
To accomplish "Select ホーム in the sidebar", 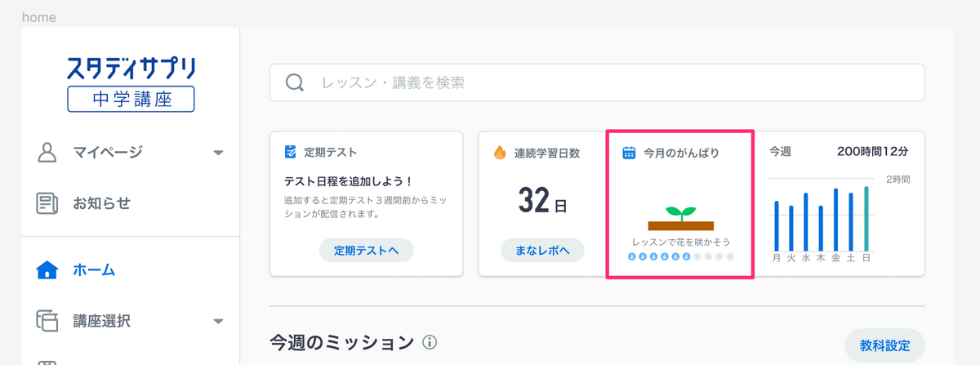I will coord(94,269).
